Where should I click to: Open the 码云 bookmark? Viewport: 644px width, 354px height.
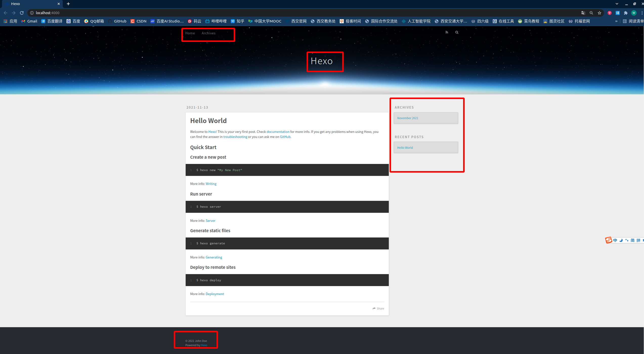(x=195, y=21)
